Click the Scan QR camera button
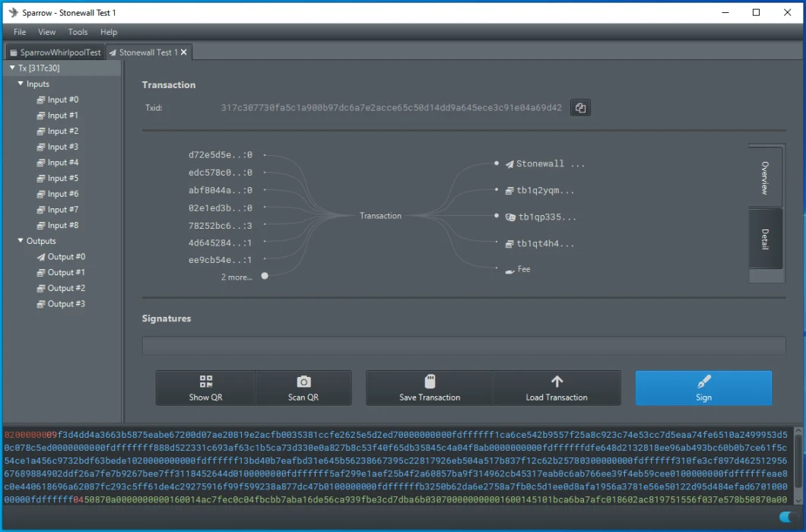 click(303, 388)
